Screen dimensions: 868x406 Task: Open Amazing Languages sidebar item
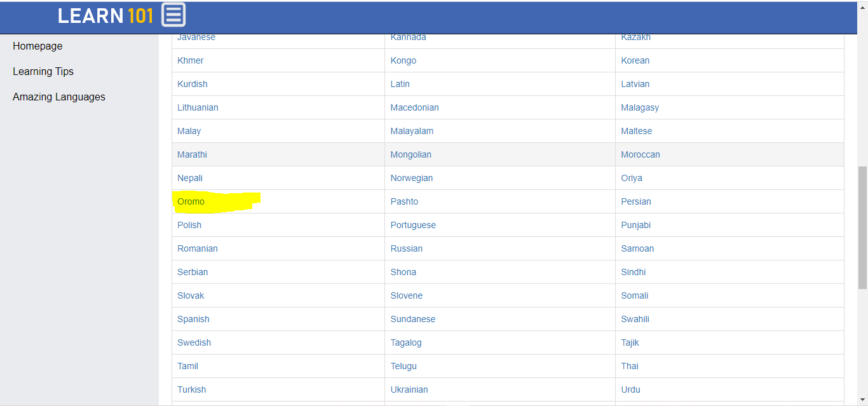coord(59,97)
